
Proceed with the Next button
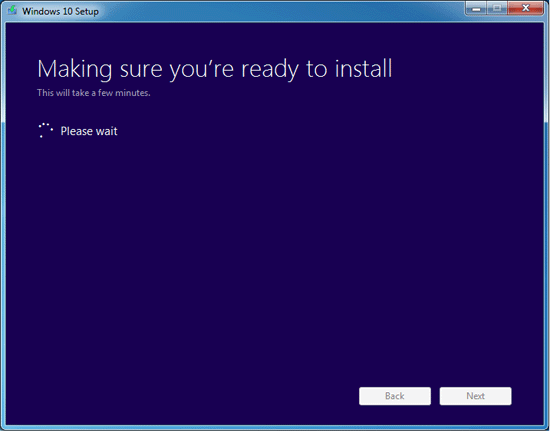coord(475,396)
